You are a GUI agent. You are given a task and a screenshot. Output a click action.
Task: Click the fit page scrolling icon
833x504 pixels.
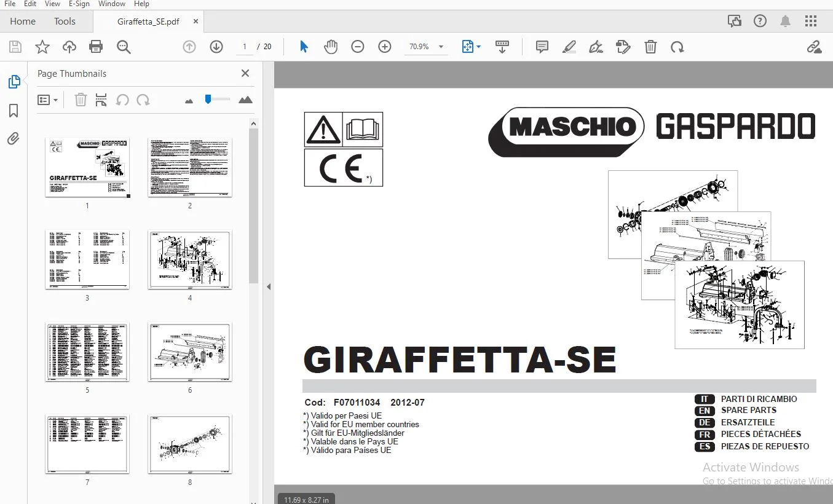click(467, 47)
